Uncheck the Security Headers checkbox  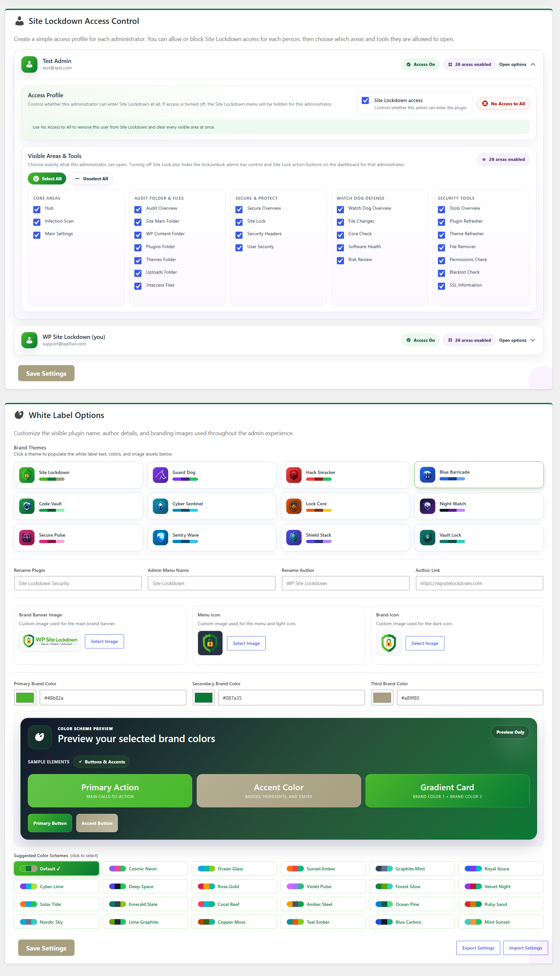(x=239, y=235)
